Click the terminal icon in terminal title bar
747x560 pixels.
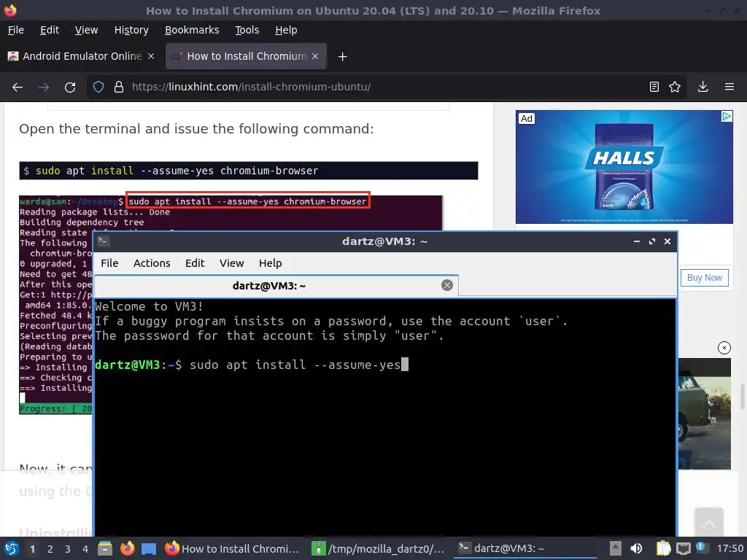click(104, 241)
